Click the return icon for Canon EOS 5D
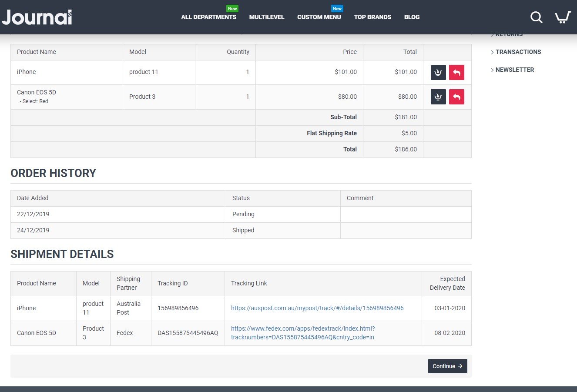This screenshot has width=577, height=392. (456, 97)
